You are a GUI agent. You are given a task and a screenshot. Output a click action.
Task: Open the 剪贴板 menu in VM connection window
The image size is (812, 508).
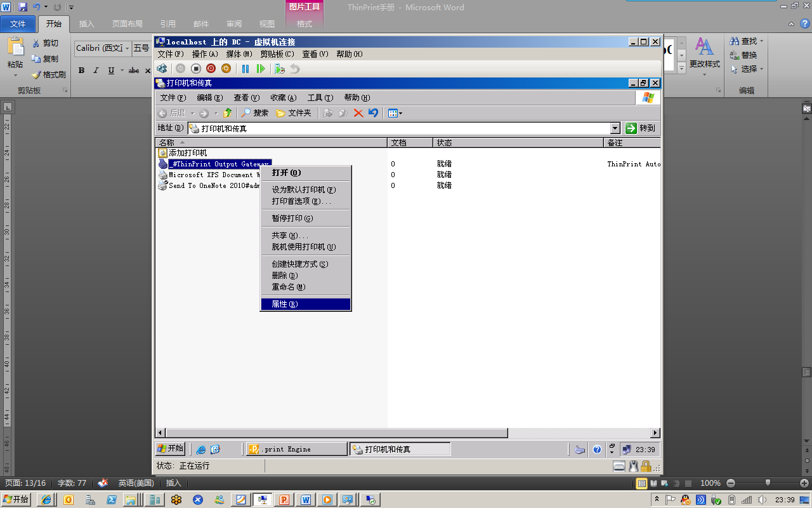tap(277, 54)
